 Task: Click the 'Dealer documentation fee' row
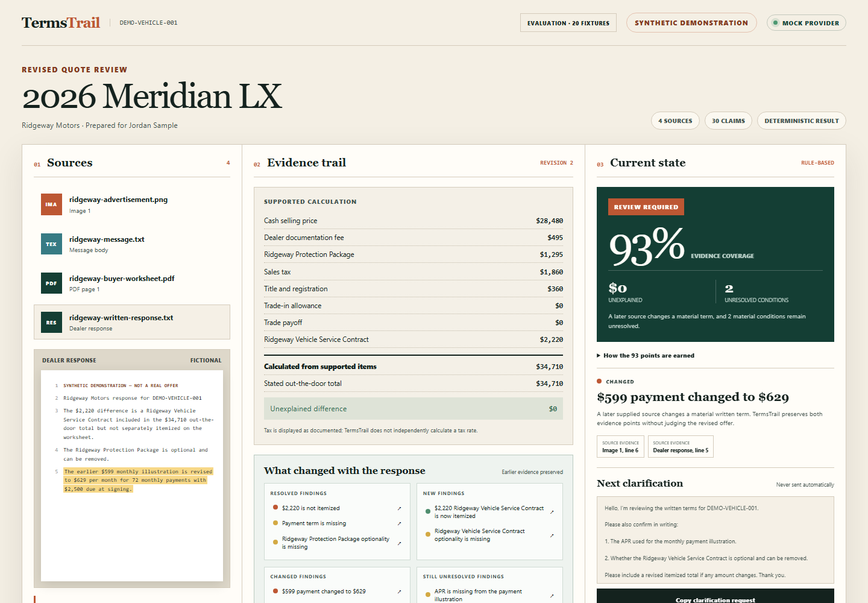[414, 238]
